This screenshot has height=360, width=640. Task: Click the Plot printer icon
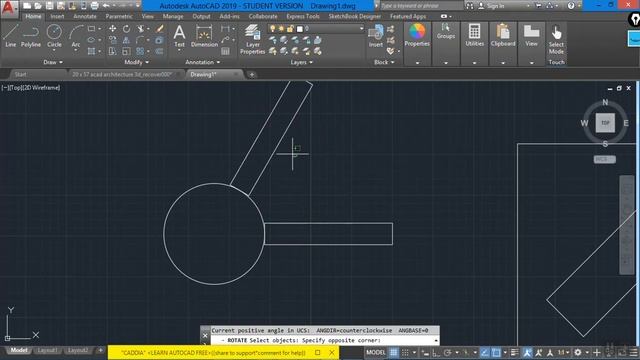point(94,6)
